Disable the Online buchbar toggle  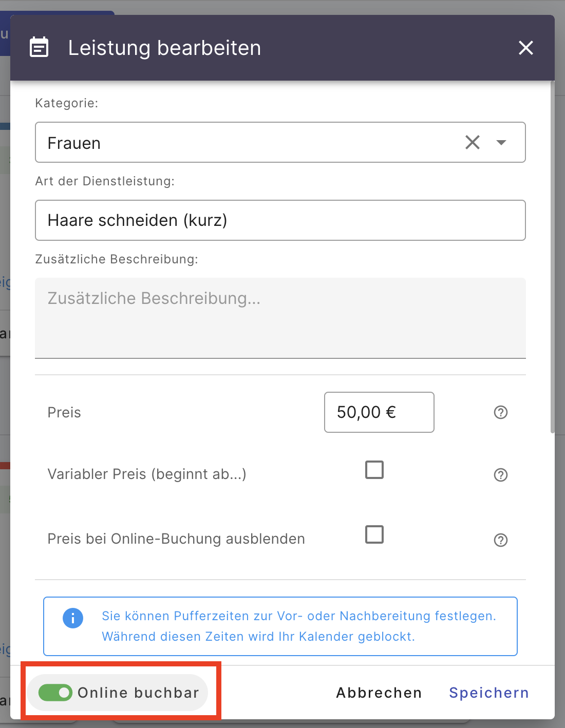click(x=55, y=692)
